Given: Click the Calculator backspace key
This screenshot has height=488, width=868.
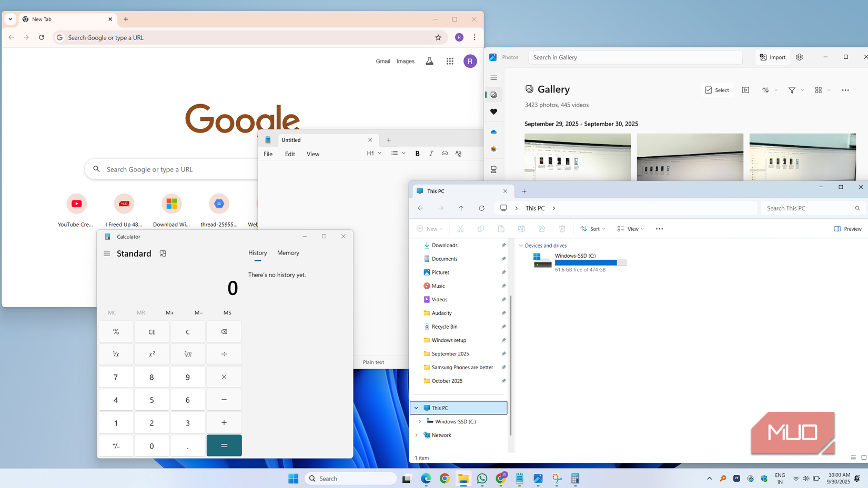Looking at the screenshot, I should [x=224, y=332].
